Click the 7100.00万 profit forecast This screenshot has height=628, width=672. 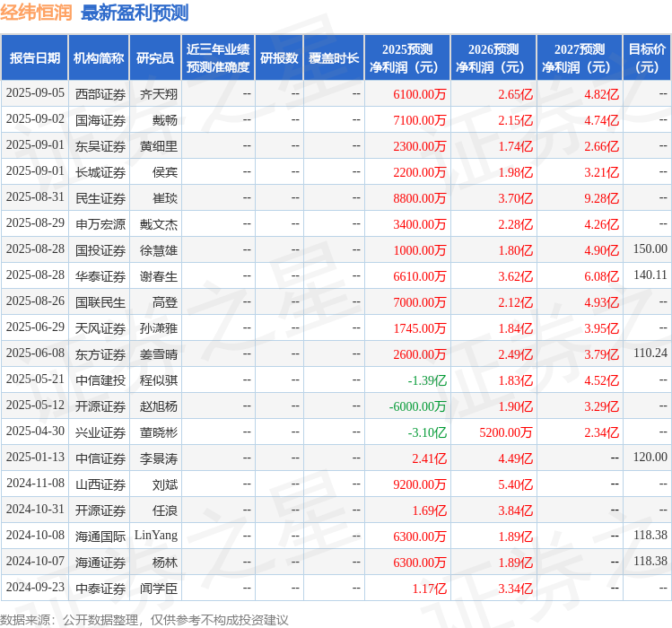420,120
